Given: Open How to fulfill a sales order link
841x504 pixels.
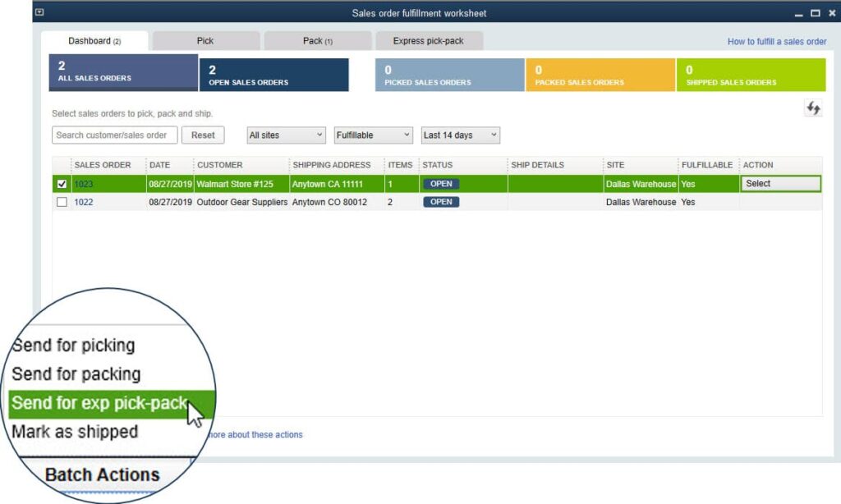Looking at the screenshot, I should click(x=777, y=41).
